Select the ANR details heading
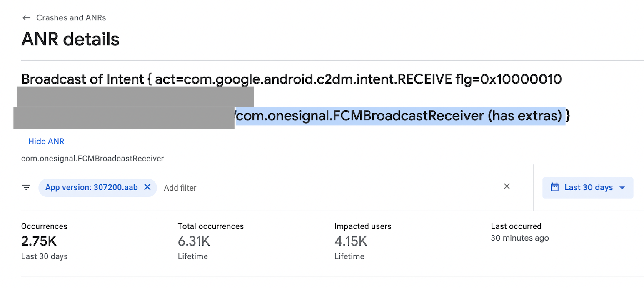 [x=70, y=39]
